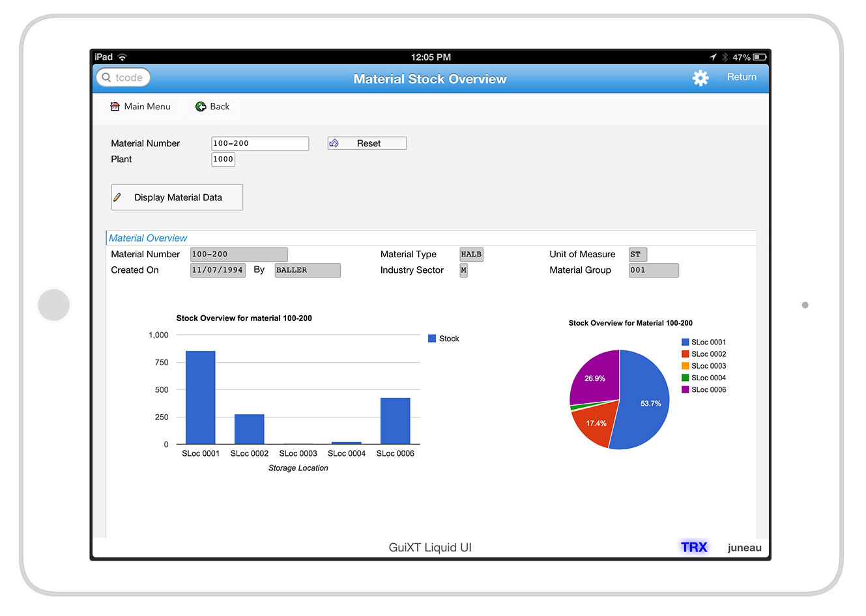Click the Return button in header
866x616 pixels.
[x=742, y=77]
